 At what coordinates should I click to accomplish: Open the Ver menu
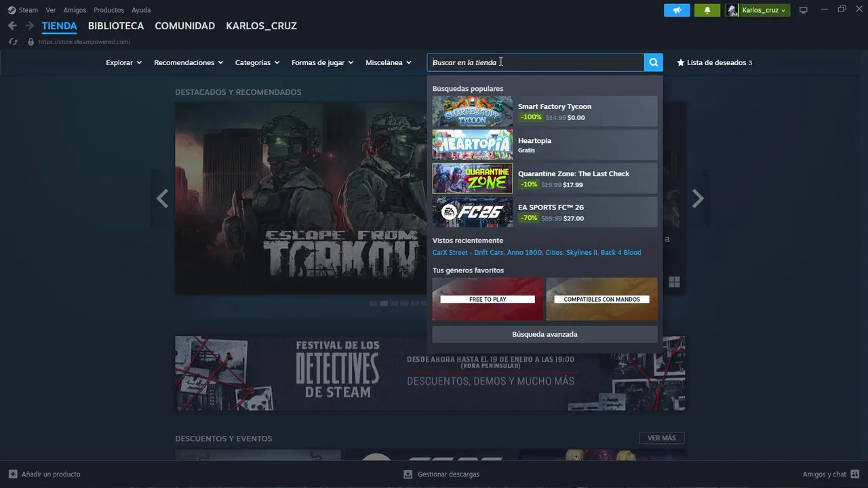(x=51, y=10)
